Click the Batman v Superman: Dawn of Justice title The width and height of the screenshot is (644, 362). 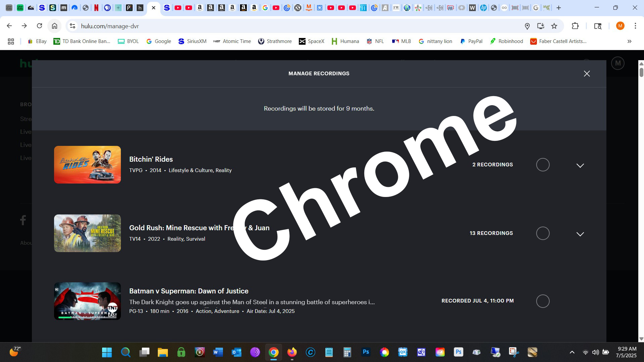point(189,291)
